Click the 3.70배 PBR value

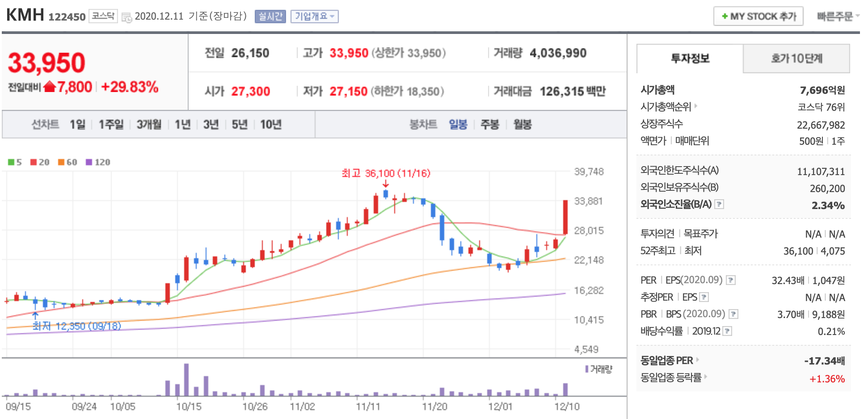[x=791, y=314]
